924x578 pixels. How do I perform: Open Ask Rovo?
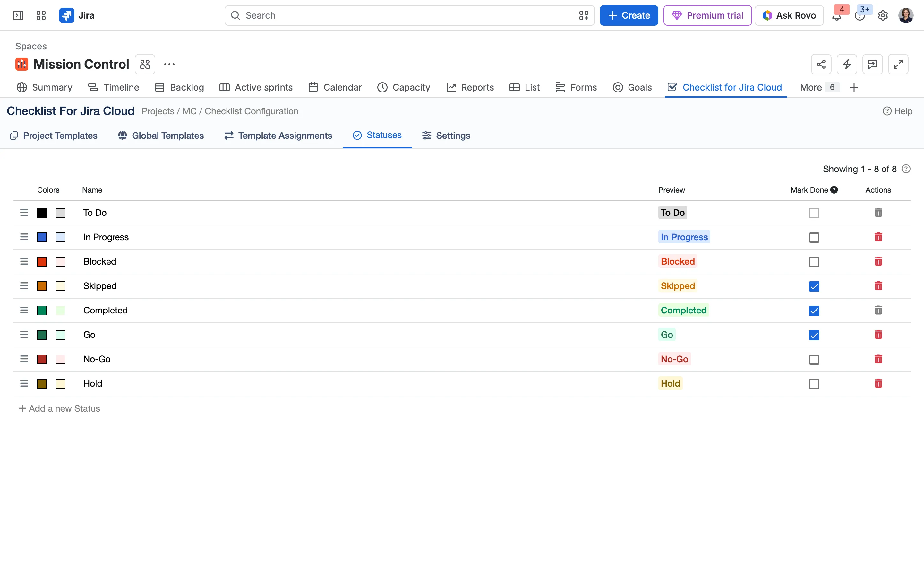pyautogui.click(x=789, y=15)
